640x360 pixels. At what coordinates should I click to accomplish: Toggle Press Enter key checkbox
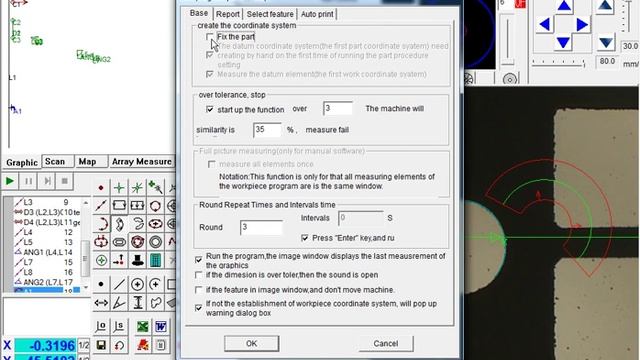(x=304, y=238)
